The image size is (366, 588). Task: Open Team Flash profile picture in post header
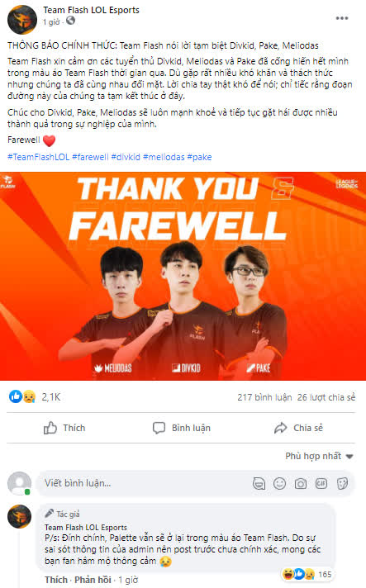pos(22,20)
